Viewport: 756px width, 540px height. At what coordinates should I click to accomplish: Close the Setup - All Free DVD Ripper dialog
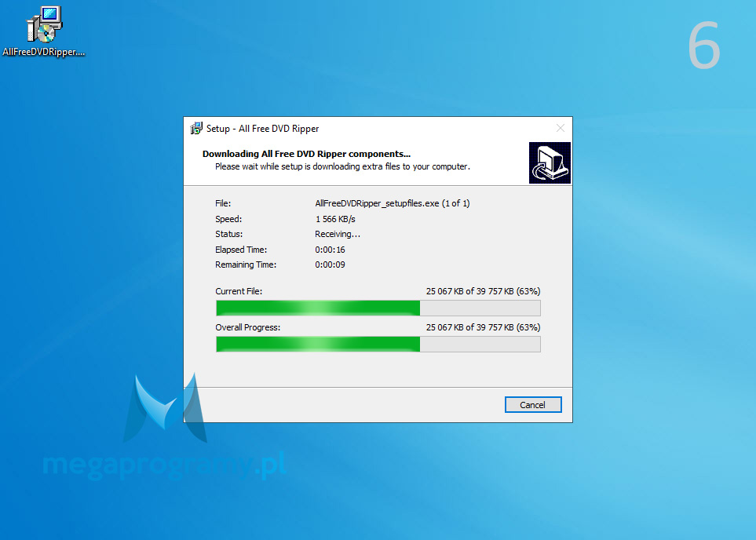pyautogui.click(x=561, y=128)
